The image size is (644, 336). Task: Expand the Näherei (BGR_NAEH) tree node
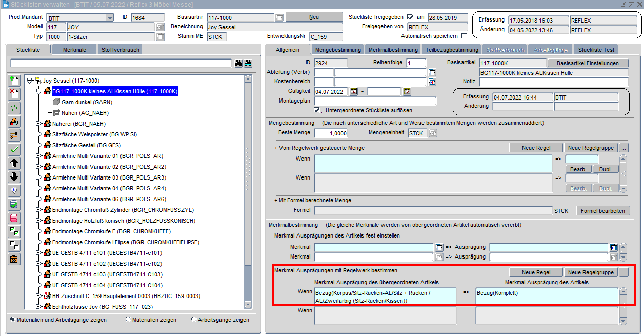coord(38,124)
